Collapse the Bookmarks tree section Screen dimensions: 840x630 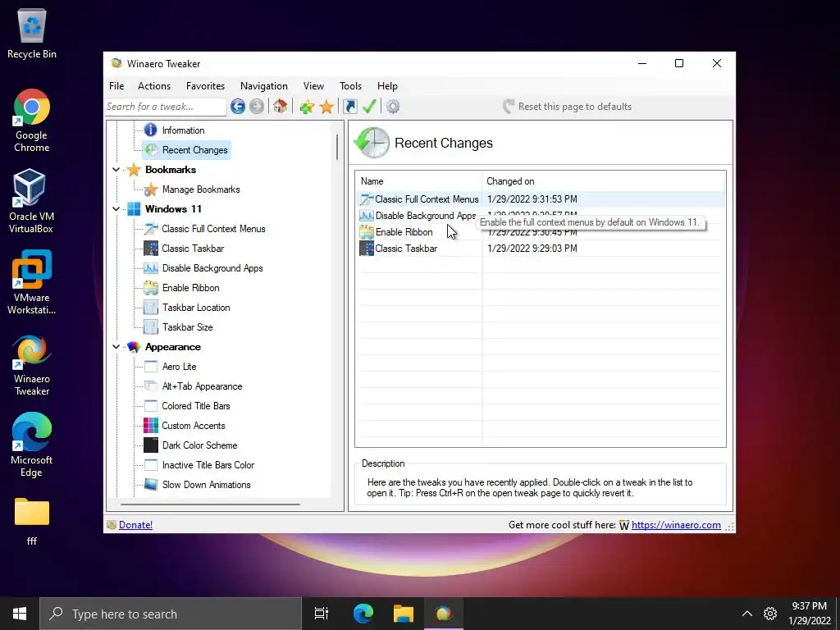(116, 170)
